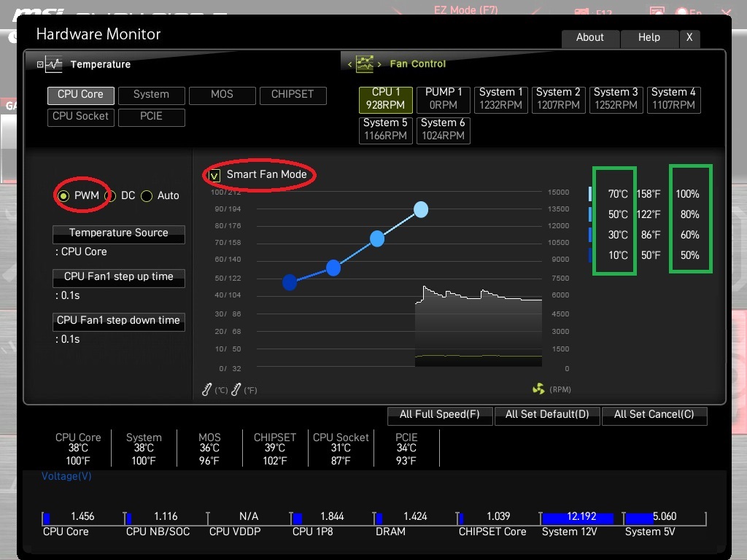Click the Fan Control chart icon
Screen dimensions: 747x560
[365, 63]
